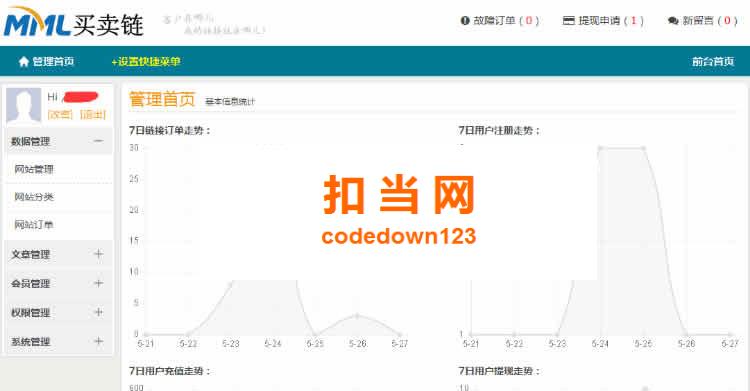Expand the 系统管理 section
Viewport: 750px width, 391px height.
click(x=99, y=341)
